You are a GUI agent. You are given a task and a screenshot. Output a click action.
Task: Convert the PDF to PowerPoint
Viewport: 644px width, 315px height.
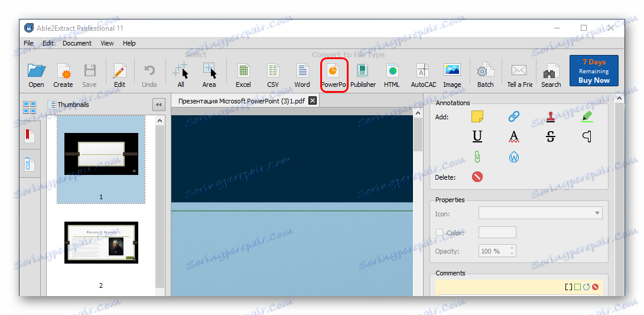click(x=333, y=75)
